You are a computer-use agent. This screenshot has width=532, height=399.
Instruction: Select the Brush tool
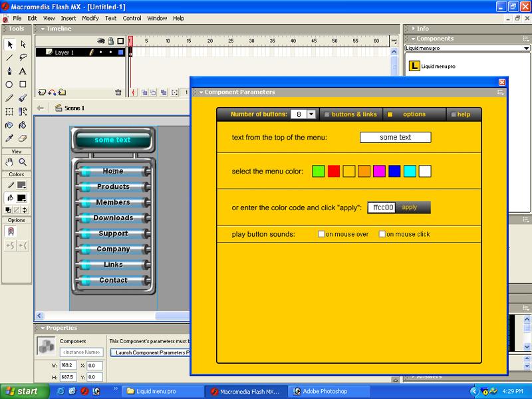coord(23,98)
